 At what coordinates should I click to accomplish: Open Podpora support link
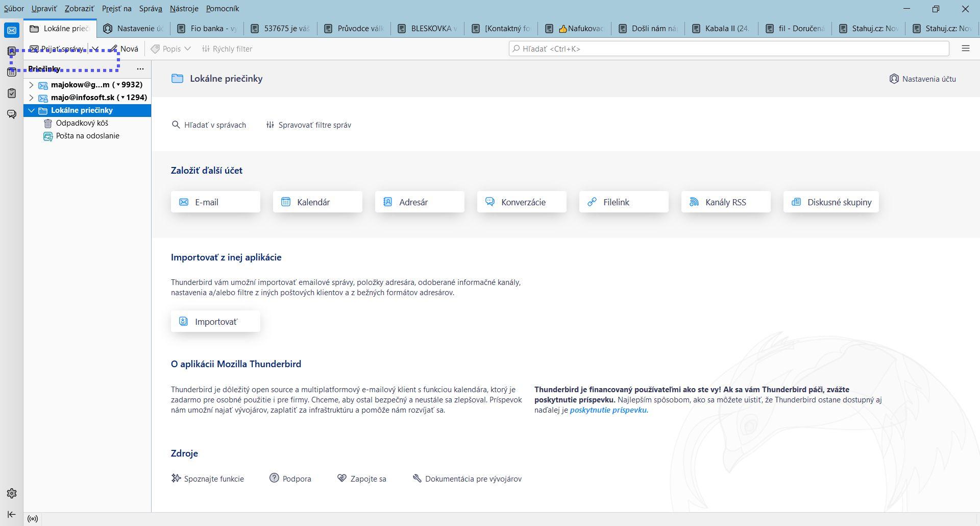(x=290, y=479)
